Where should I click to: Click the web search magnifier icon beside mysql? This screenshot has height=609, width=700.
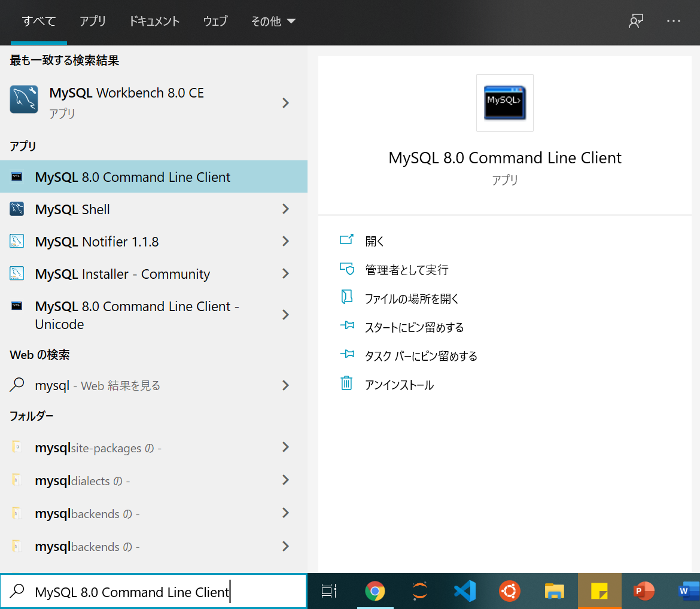pyautogui.click(x=17, y=385)
